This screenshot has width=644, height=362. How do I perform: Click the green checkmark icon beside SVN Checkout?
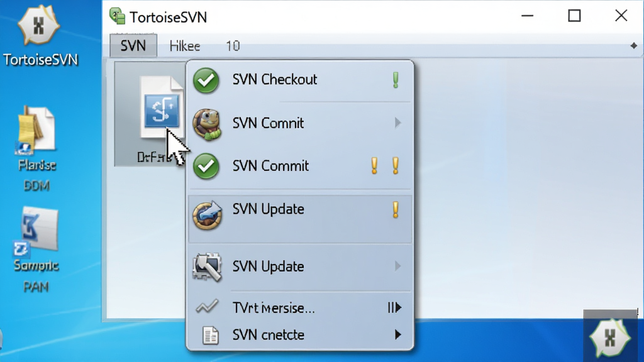coord(206,80)
